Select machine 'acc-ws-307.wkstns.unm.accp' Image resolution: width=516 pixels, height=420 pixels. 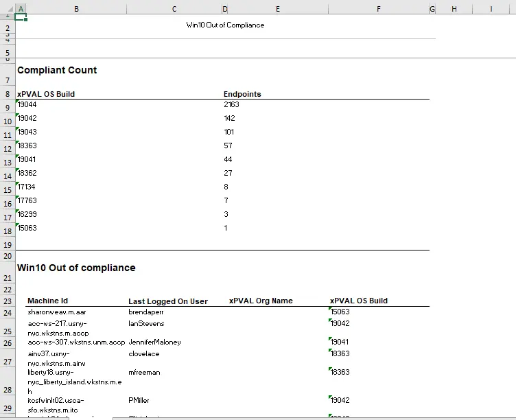(76, 342)
